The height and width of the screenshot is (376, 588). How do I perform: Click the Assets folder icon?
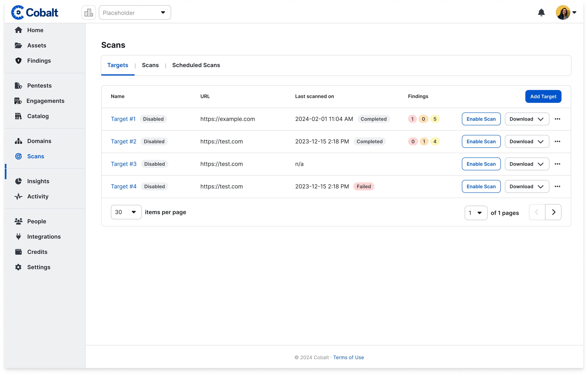click(x=18, y=45)
